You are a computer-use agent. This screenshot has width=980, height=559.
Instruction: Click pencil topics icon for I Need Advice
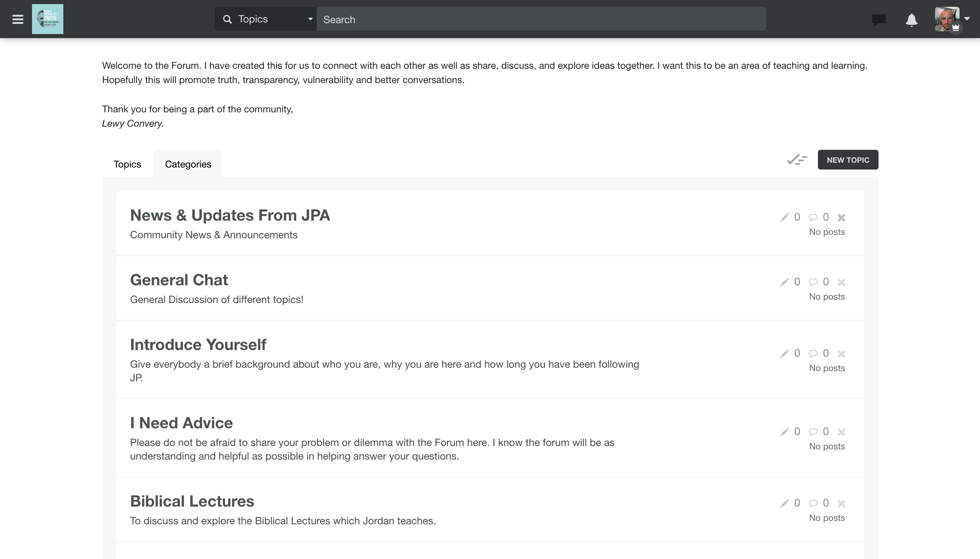click(784, 432)
